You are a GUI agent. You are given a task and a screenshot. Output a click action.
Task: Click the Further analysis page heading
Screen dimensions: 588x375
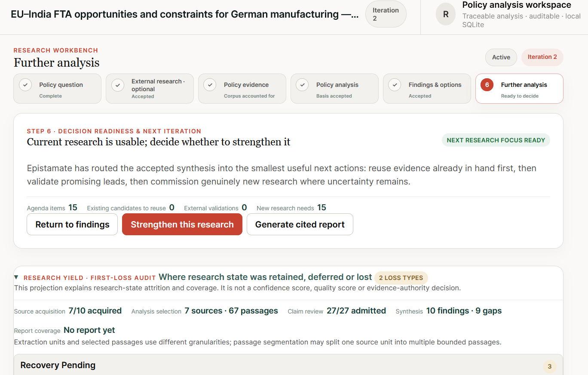coord(56,63)
